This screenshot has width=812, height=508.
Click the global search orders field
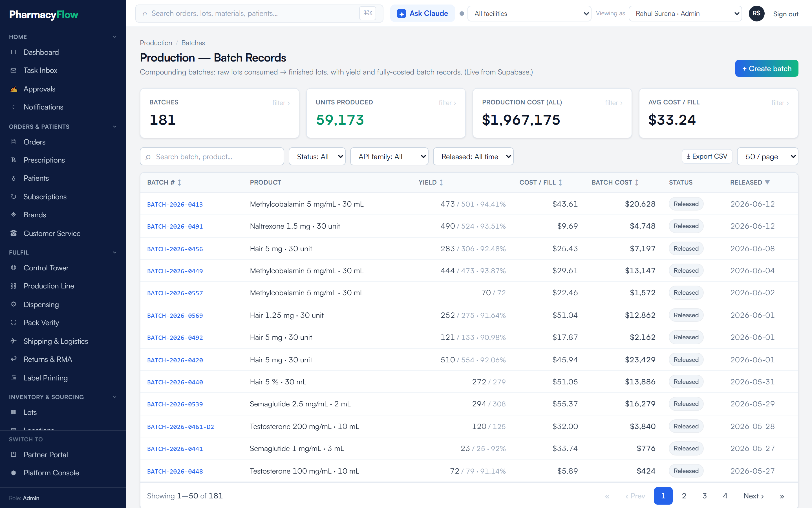point(259,14)
